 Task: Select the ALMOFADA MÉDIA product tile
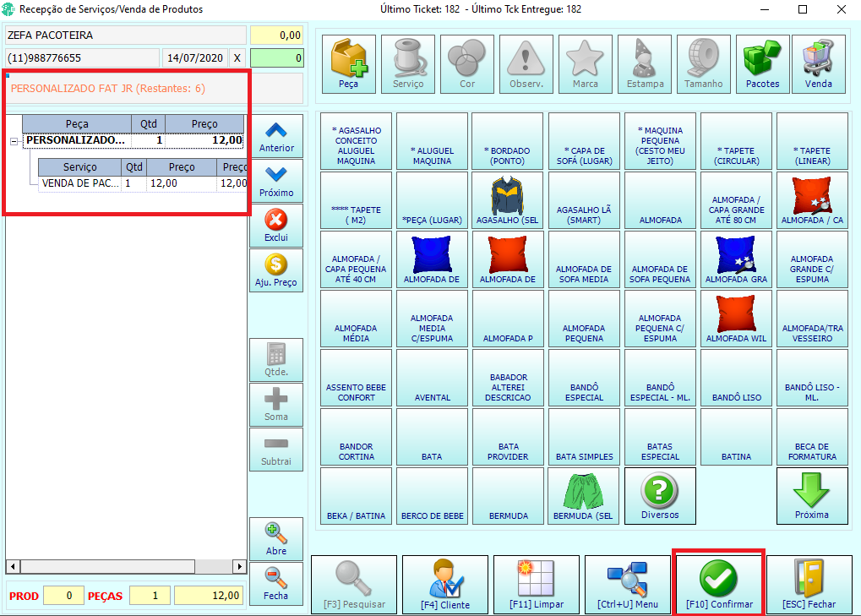[356, 319]
